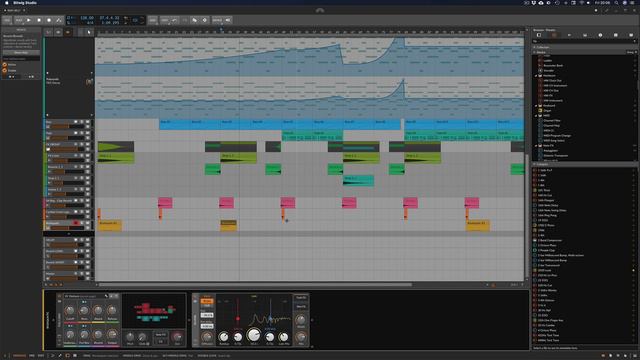Toggle orange mode button in Reverb device
The image size is (640, 360).
(207, 301)
